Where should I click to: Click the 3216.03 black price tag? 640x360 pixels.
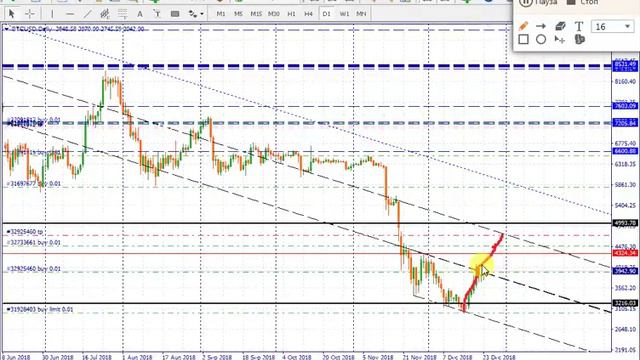624,303
